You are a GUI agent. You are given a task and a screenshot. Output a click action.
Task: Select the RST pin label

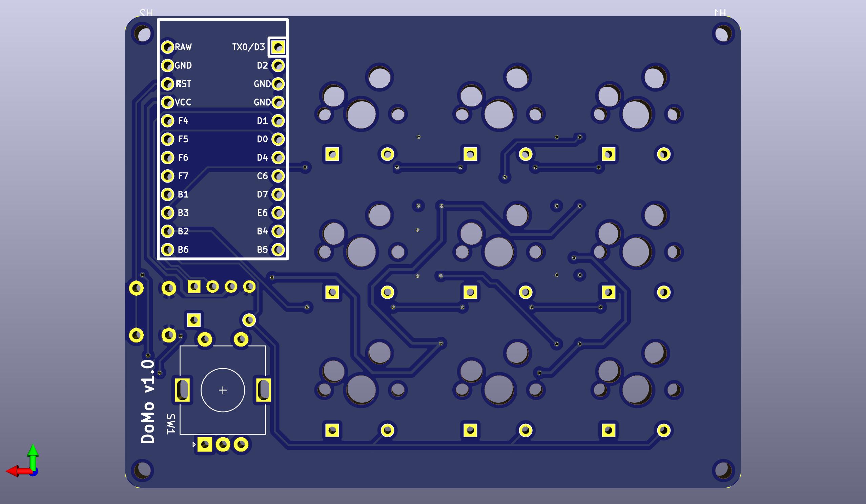(184, 84)
